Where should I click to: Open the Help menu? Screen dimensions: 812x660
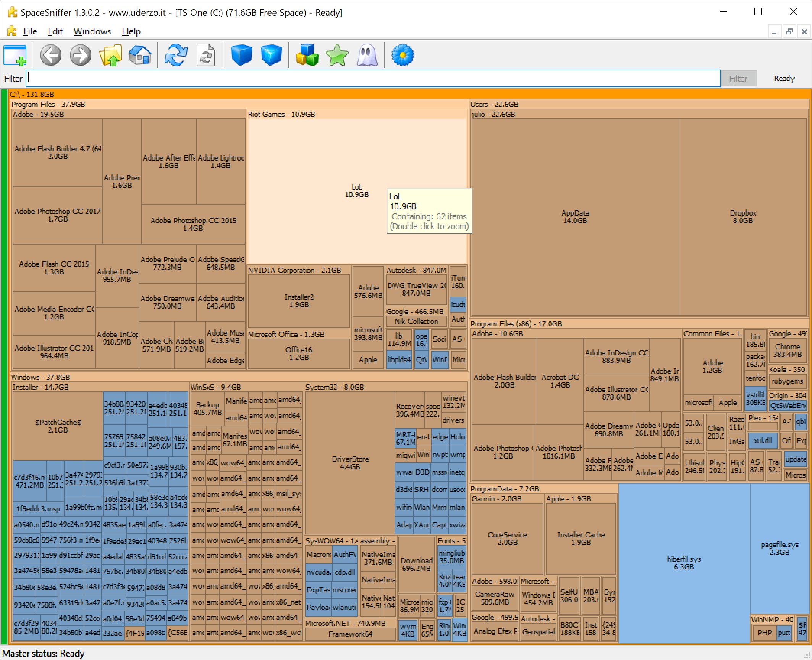131,31
